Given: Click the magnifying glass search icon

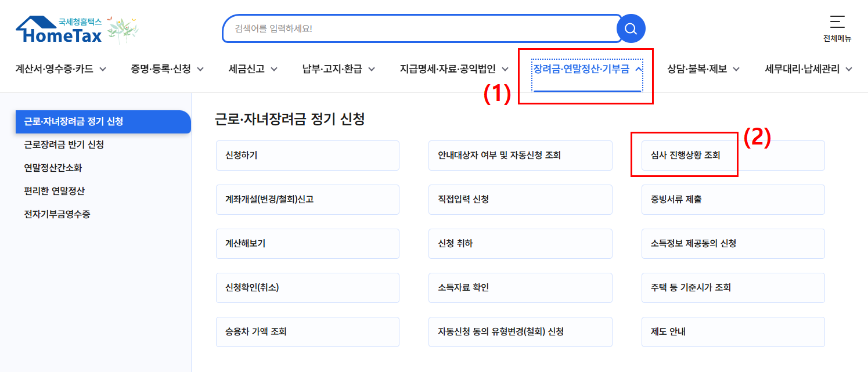Looking at the screenshot, I should (631, 28).
